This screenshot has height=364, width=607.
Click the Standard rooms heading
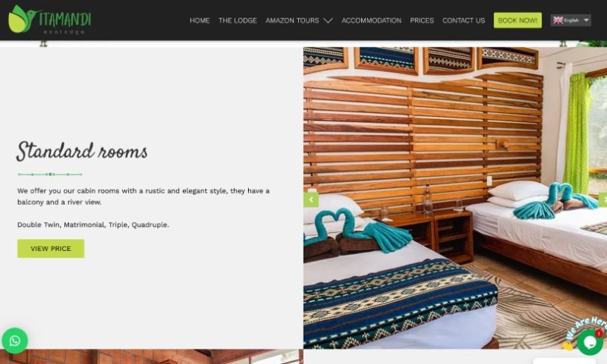82,151
